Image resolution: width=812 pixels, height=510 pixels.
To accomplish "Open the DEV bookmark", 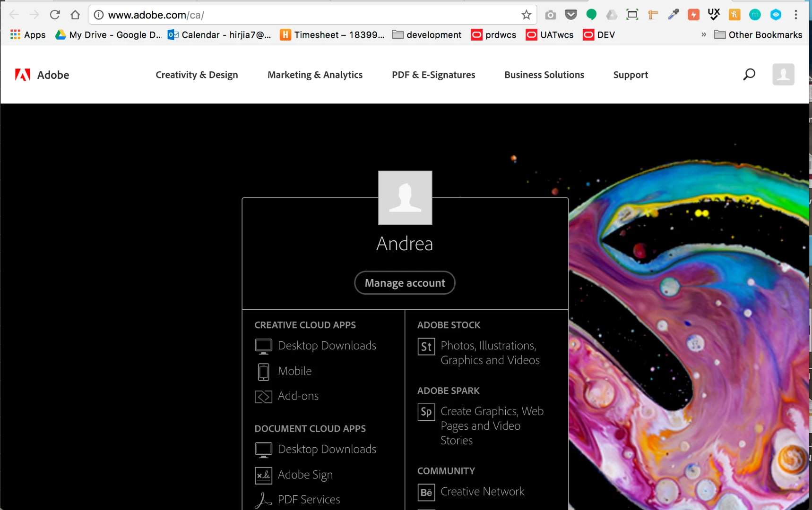I will tap(599, 34).
